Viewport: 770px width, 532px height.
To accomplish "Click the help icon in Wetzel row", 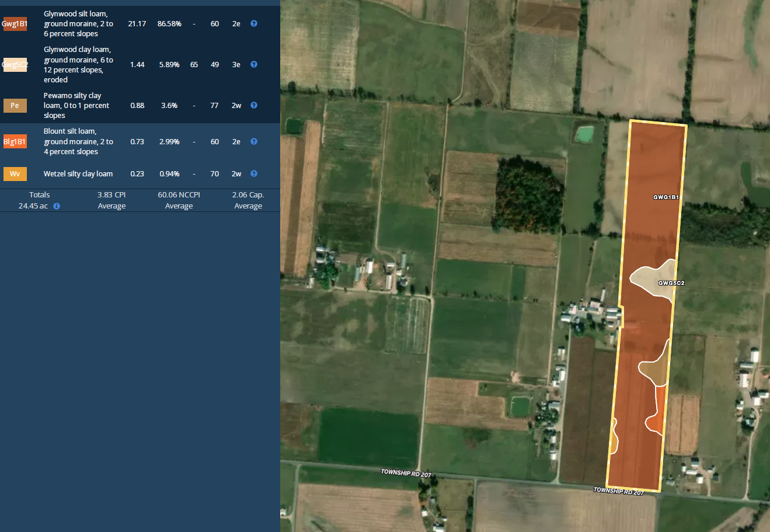I will click(254, 174).
